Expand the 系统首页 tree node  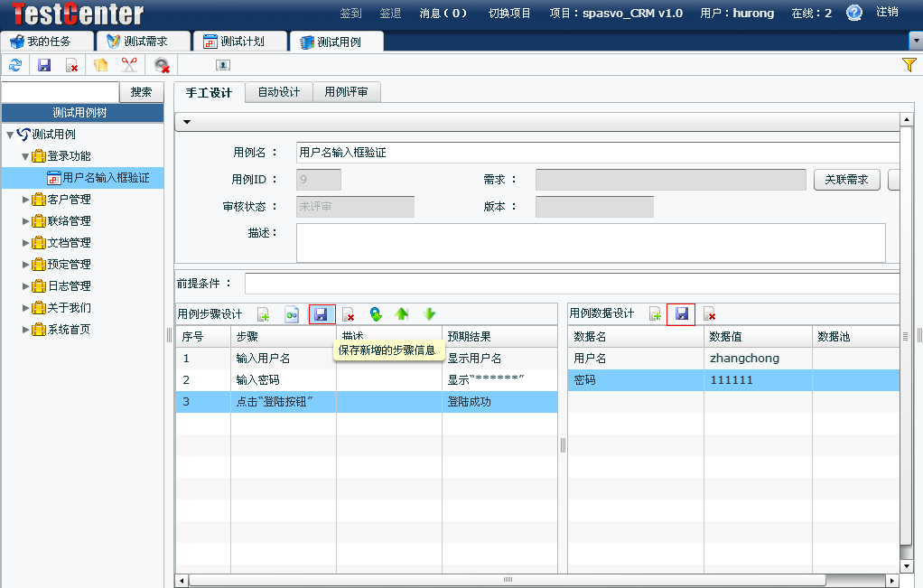click(26, 330)
